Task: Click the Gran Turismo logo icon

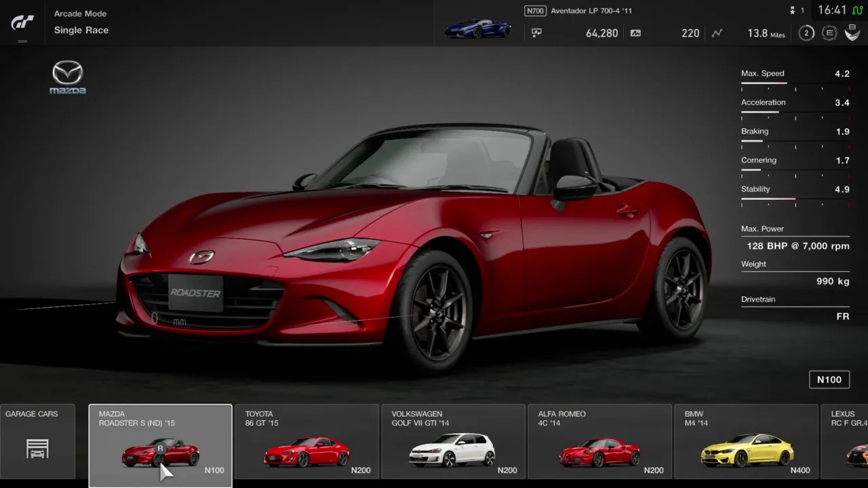Action: 22,22
